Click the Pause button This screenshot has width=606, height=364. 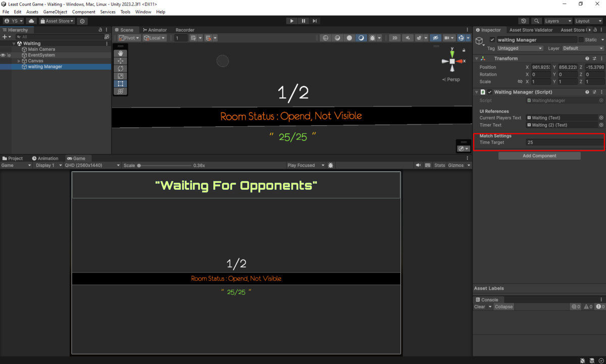[304, 21]
